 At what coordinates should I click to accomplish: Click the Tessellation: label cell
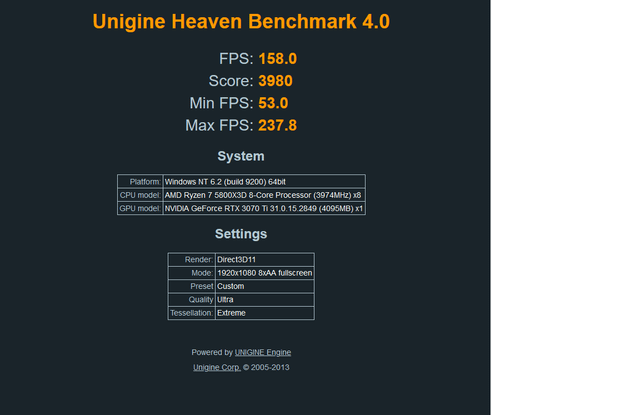tap(191, 313)
